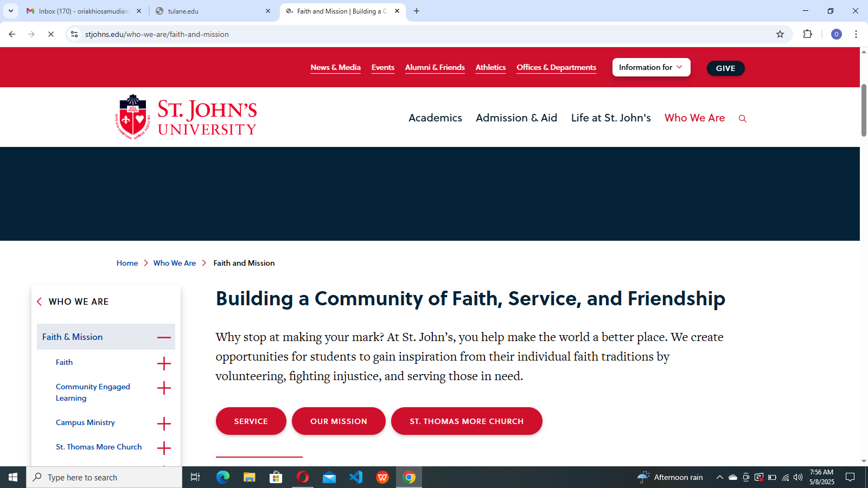This screenshot has width=868, height=488.
Task: Expand the Information for dropdown
Action: click(x=651, y=67)
